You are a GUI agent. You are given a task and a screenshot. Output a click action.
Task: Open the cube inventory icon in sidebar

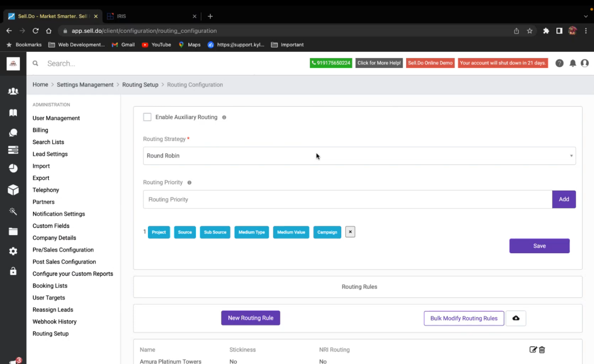click(13, 189)
